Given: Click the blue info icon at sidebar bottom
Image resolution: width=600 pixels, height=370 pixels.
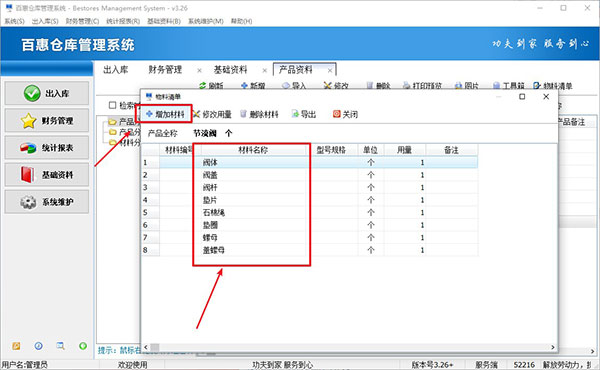Looking at the screenshot, I should tap(38, 346).
